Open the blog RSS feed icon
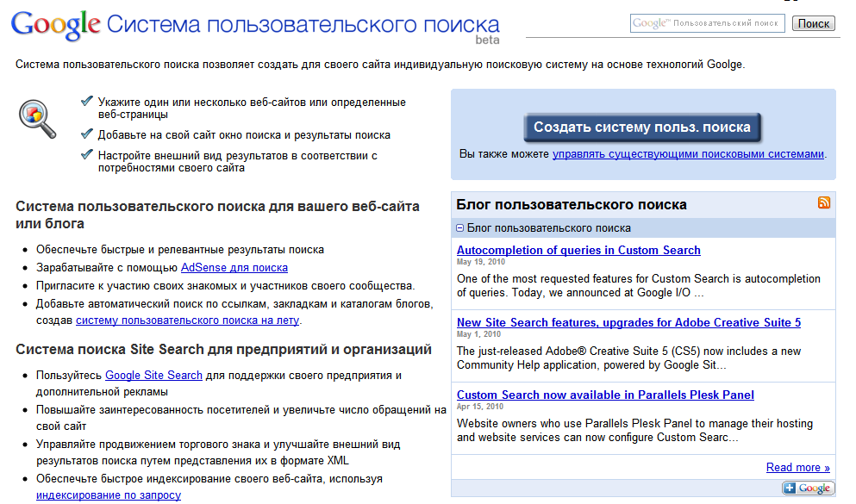 click(x=824, y=203)
